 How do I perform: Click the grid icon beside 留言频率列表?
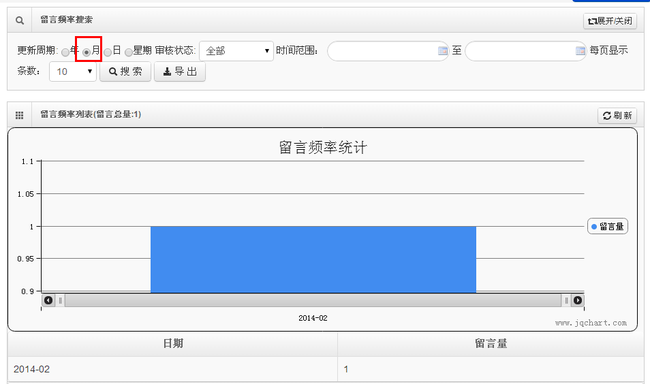tap(19, 115)
